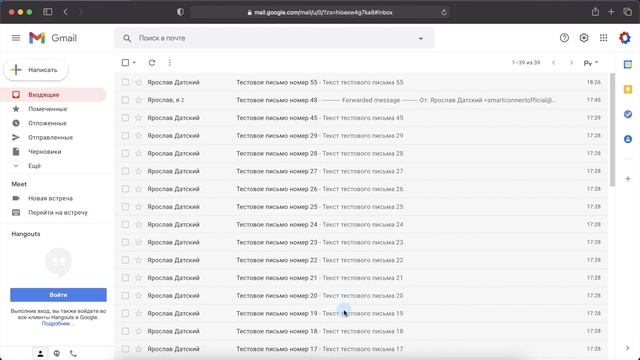Open the Google apps grid icon

[603, 38]
